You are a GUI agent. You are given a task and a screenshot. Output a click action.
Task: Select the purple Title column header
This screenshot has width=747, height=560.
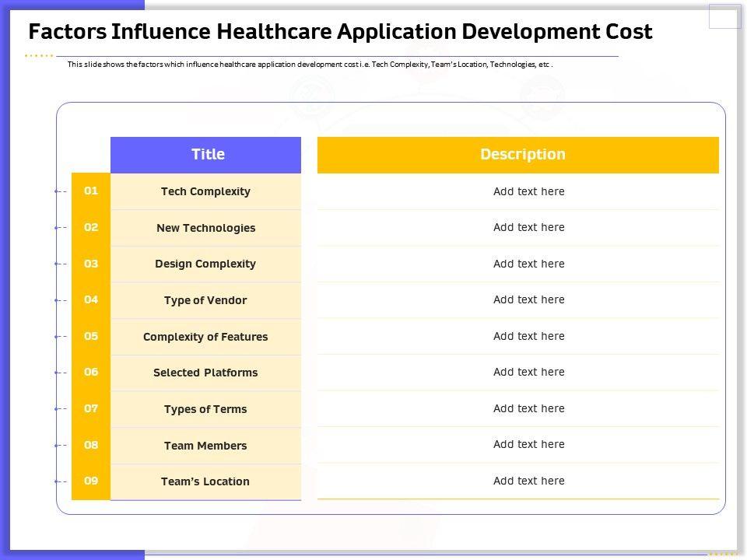click(206, 155)
